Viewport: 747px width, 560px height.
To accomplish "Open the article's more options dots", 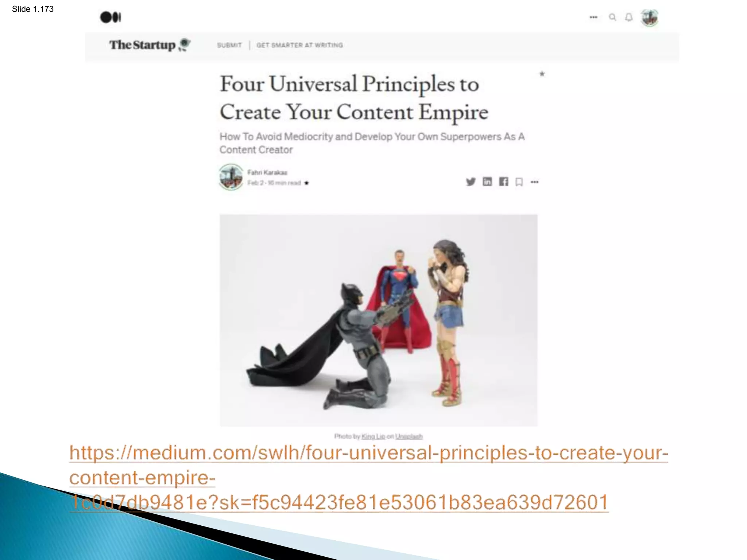I will point(534,182).
